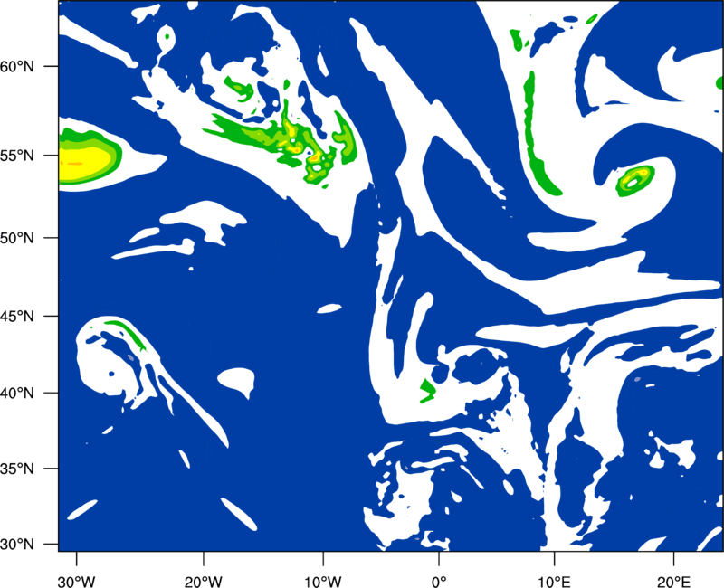Click the 10°W longitude axis label
The image size is (724, 588).
323,582
